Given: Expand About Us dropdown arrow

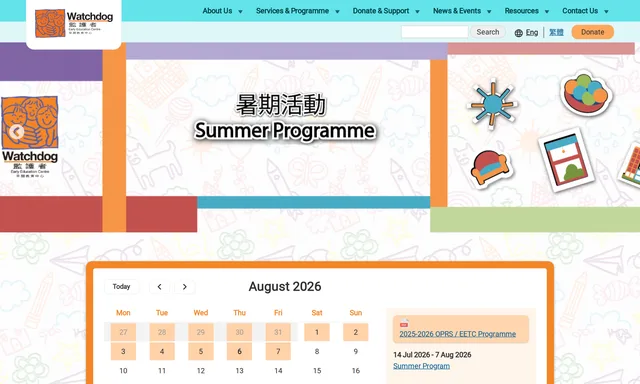Looking at the screenshot, I should 240,11.
